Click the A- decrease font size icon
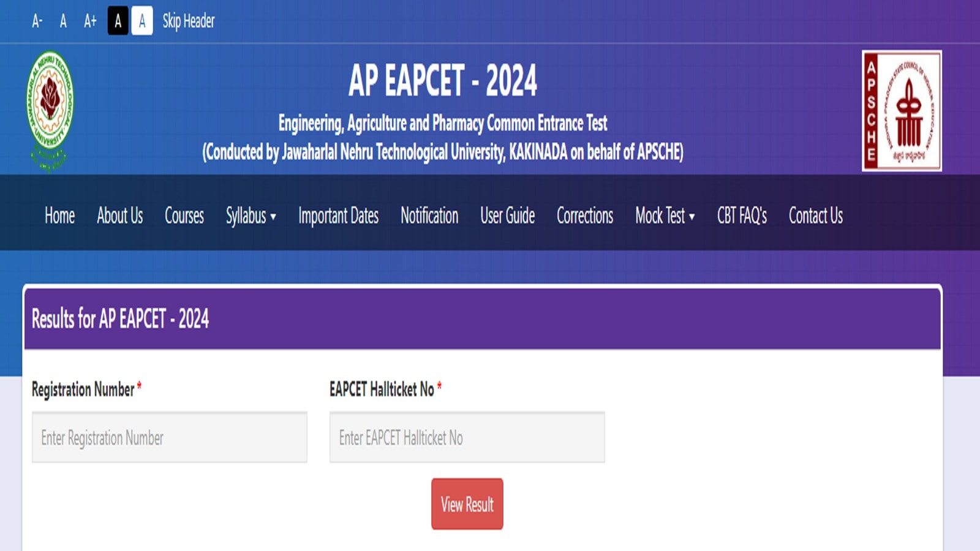 [37, 21]
